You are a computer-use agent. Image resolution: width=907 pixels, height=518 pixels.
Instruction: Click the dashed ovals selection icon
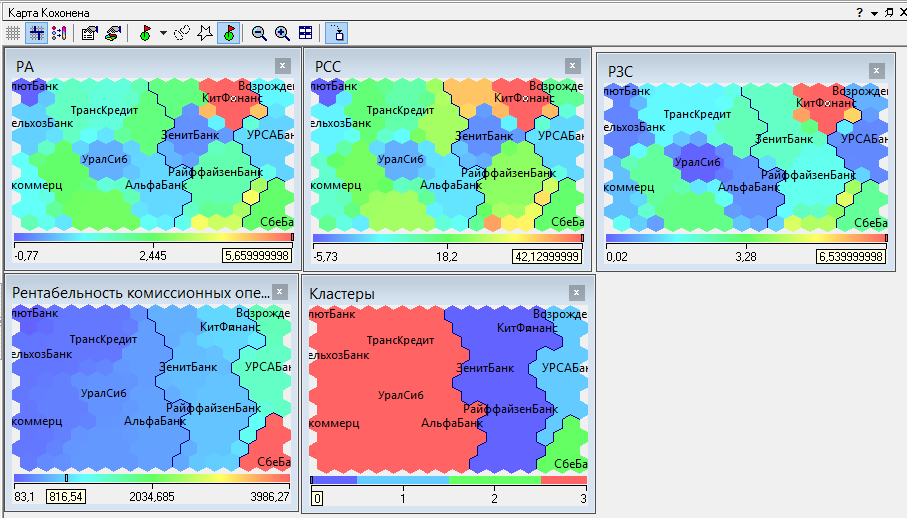(182, 34)
